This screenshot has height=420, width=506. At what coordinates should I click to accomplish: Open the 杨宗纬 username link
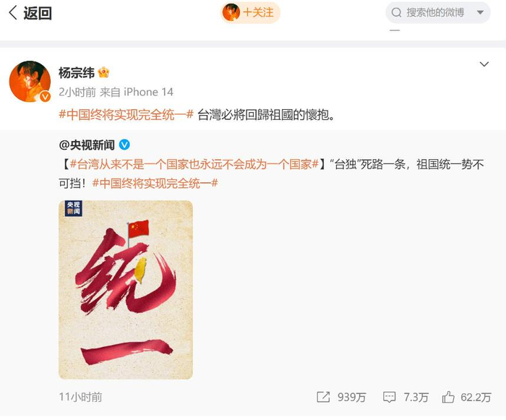click(x=77, y=72)
